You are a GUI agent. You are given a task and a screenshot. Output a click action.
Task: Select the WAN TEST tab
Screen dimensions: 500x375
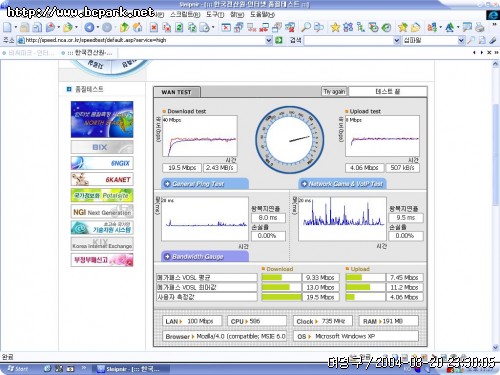[x=177, y=92]
